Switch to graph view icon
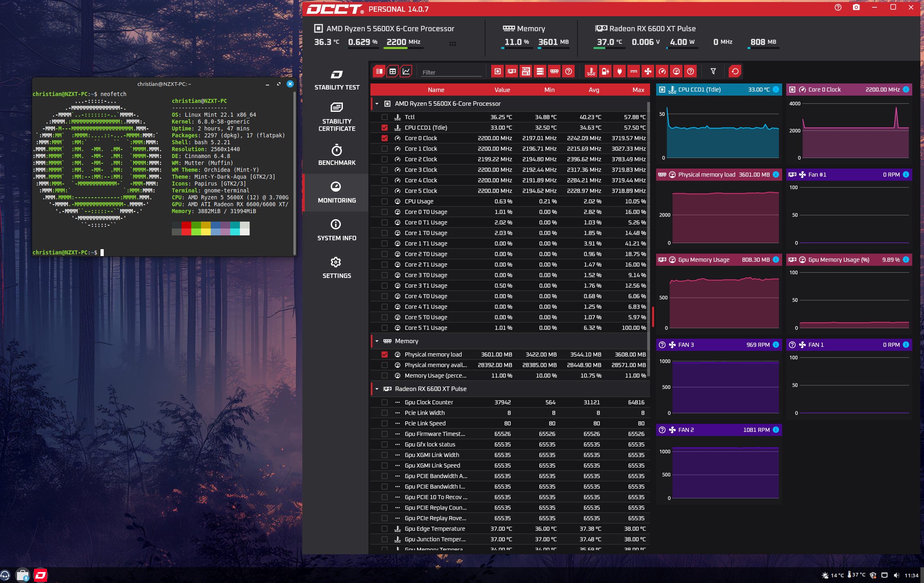Viewport: 924px width, 583px height. pos(406,72)
